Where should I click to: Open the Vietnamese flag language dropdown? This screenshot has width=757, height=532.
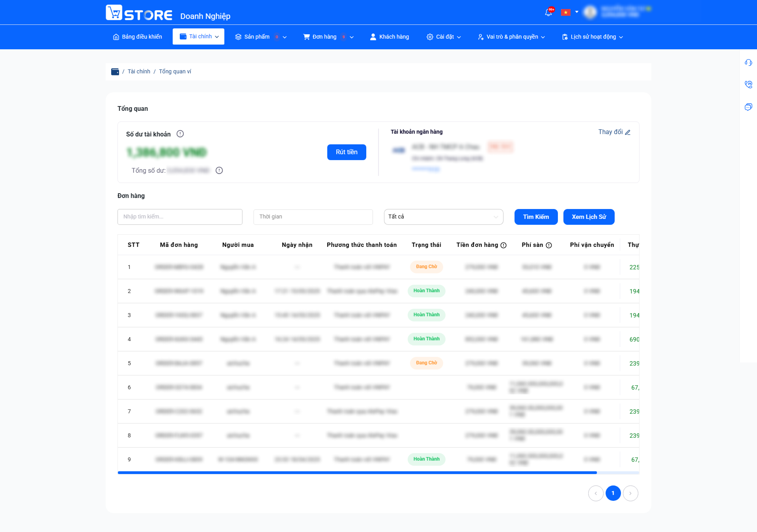[569, 12]
